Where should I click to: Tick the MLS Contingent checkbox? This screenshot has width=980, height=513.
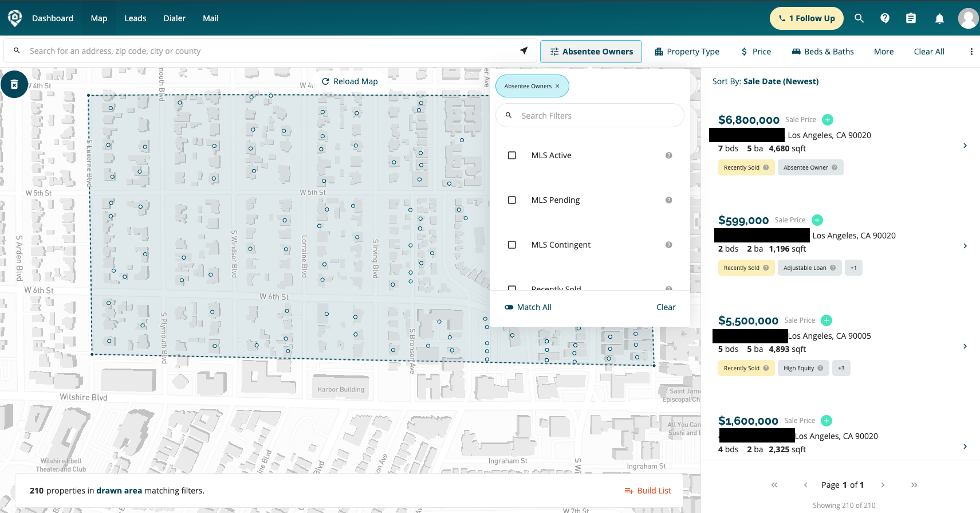click(x=512, y=245)
